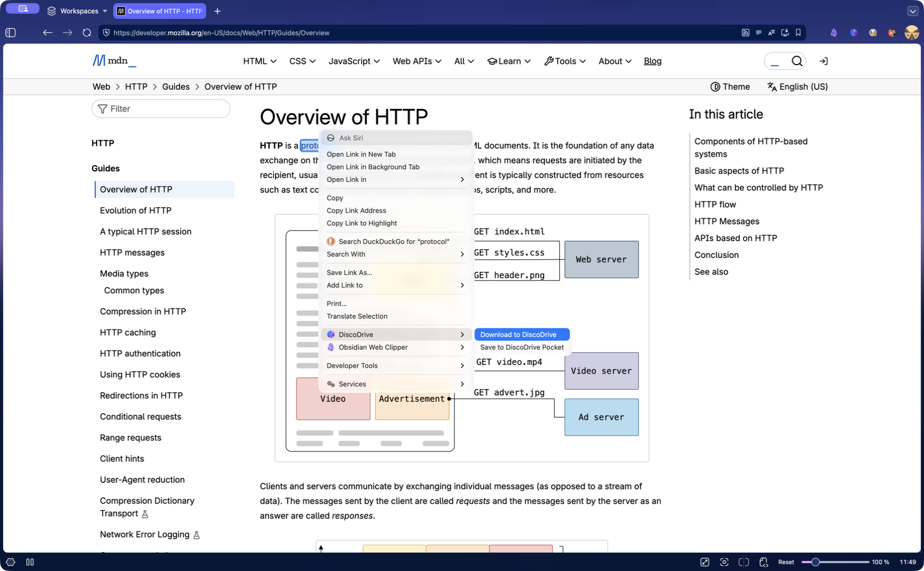Screen dimensions: 924x571
Task: Toggle the Theme switcher
Action: tap(730, 87)
